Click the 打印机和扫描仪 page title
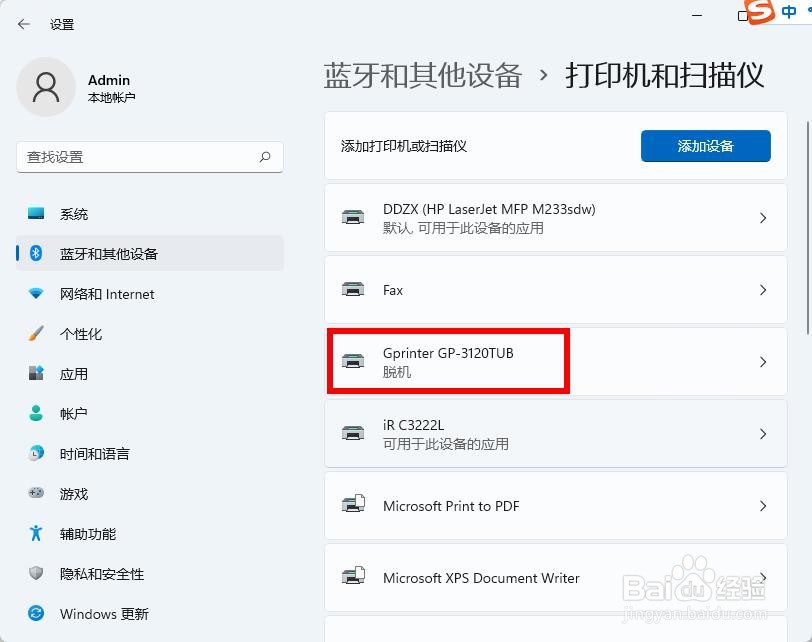This screenshot has height=642, width=812. [664, 75]
